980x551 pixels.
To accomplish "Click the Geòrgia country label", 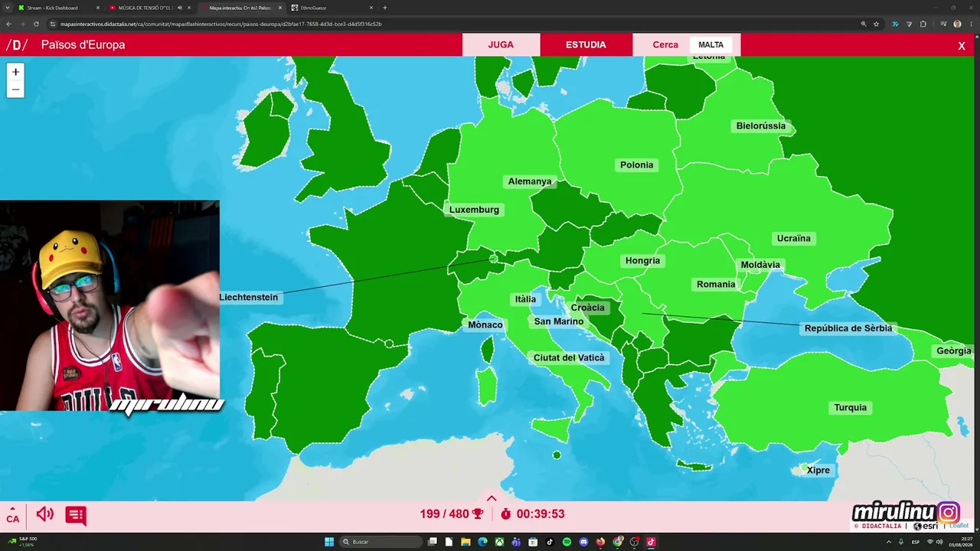I will (954, 351).
